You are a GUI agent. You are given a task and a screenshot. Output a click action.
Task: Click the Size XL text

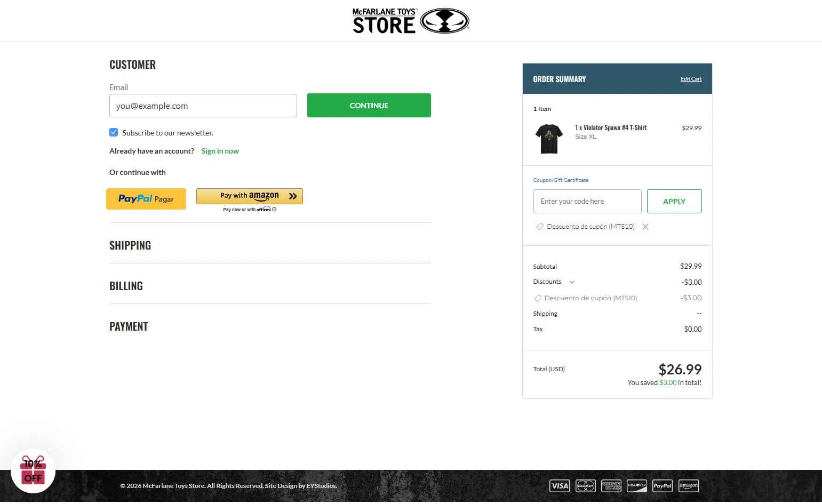(x=586, y=137)
